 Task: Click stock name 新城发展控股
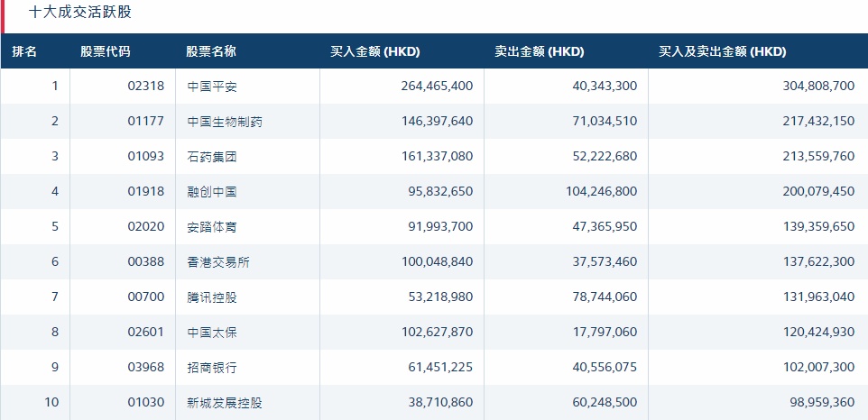pyautogui.click(x=225, y=403)
